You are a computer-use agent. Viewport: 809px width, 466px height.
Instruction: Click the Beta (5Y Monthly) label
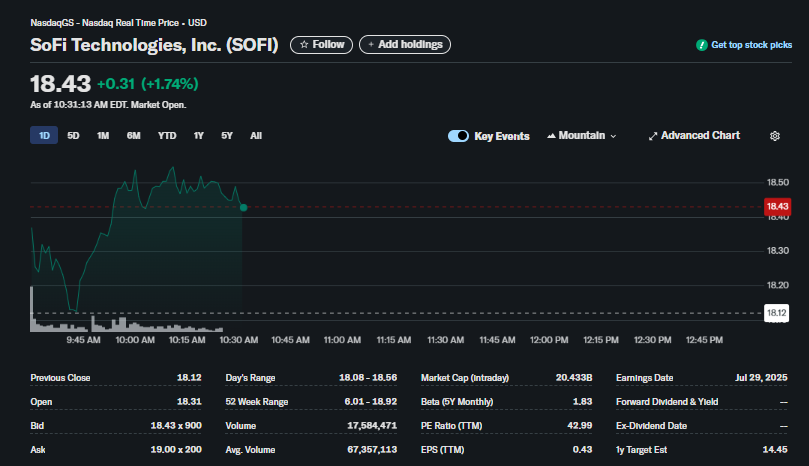[457, 401]
